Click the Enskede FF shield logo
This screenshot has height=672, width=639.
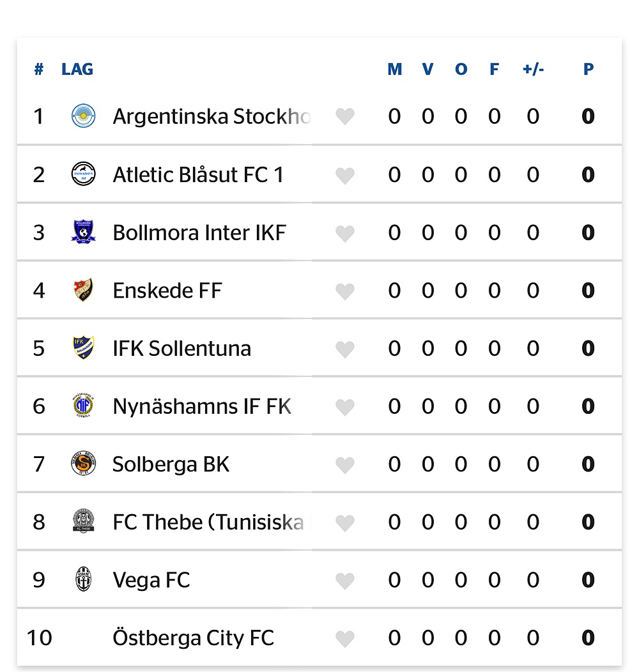pos(83,290)
